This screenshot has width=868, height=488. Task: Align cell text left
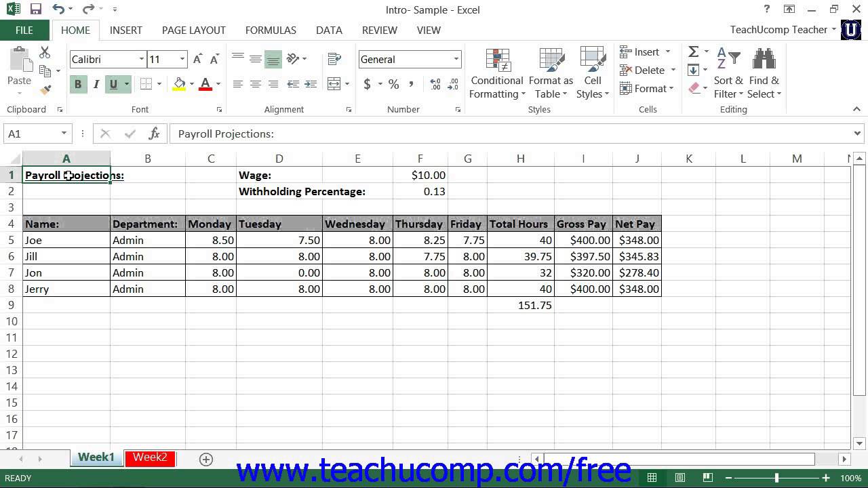[237, 84]
